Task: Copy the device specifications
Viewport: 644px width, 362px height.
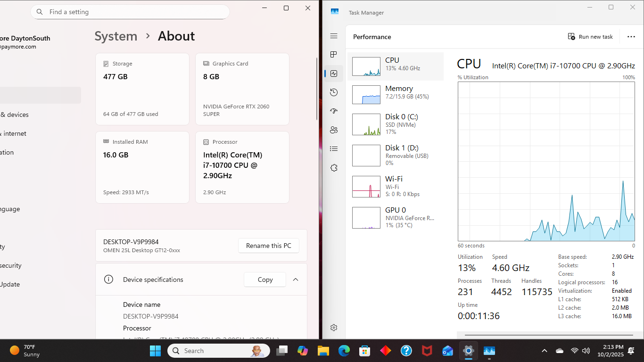Action: coord(265,280)
